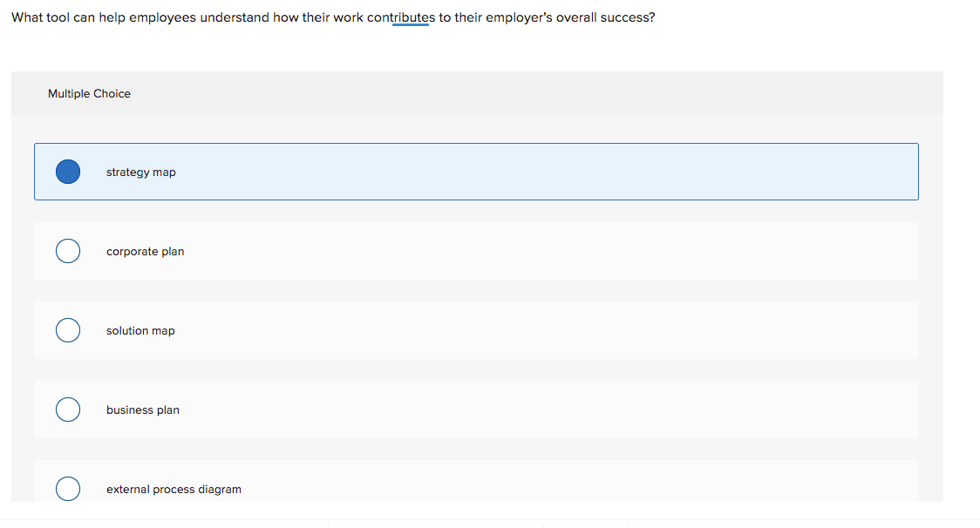Image resolution: width=980 pixels, height=528 pixels.
Task: Select the solution map radio button
Action: (x=68, y=330)
